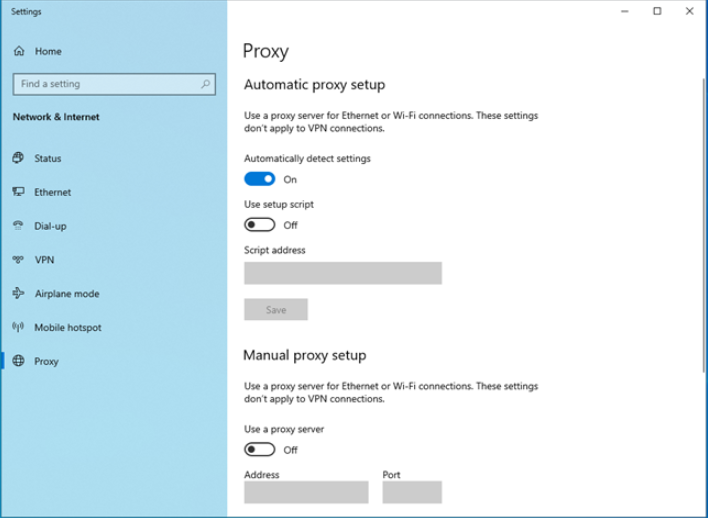Viewport: 708px width, 518px height.
Task: Click the search magnifier icon
Action: click(x=205, y=84)
